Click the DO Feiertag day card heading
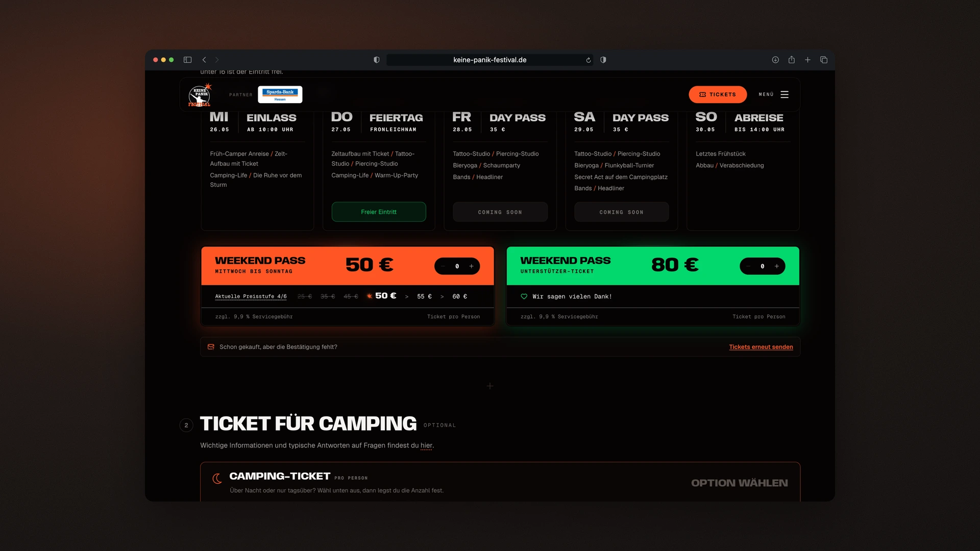980x551 pixels. (x=377, y=118)
